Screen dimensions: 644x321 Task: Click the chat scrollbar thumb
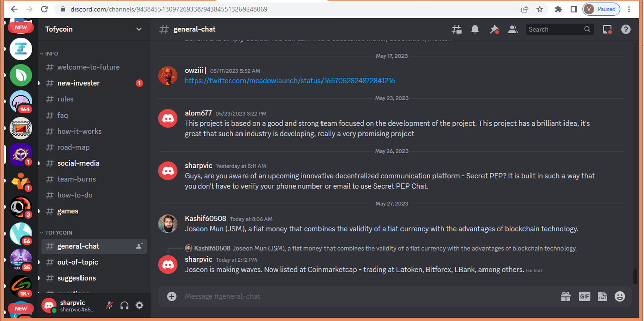635,277
